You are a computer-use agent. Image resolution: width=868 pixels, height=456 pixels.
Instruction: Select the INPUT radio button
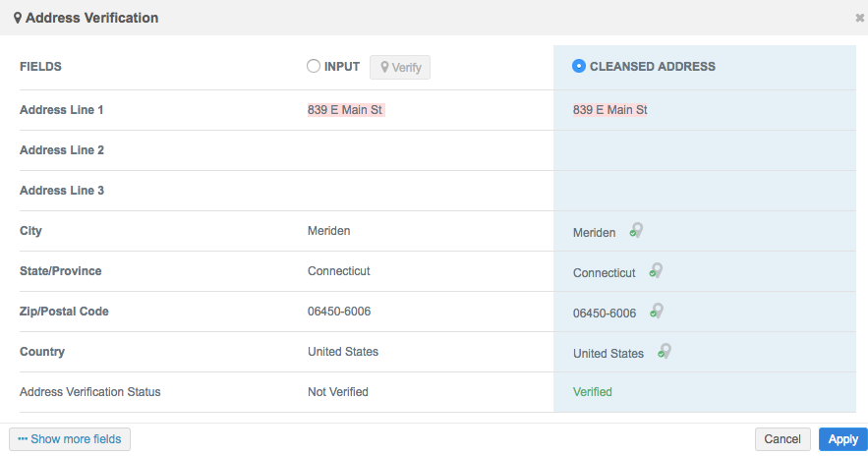coord(314,66)
